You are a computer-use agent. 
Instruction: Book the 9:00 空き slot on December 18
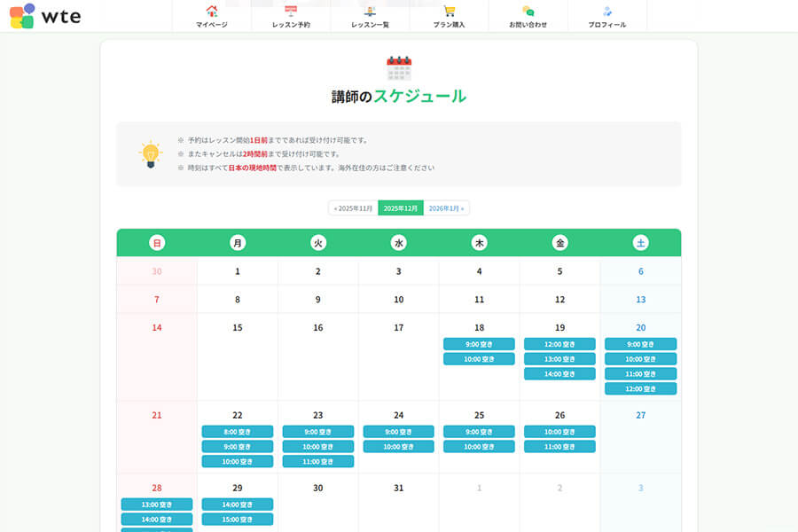(x=479, y=344)
